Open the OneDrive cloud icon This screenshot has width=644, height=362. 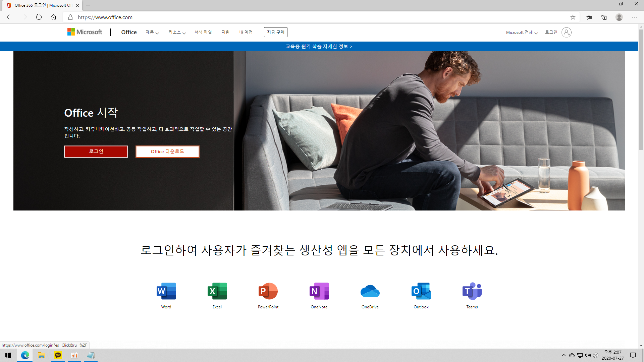point(370,291)
